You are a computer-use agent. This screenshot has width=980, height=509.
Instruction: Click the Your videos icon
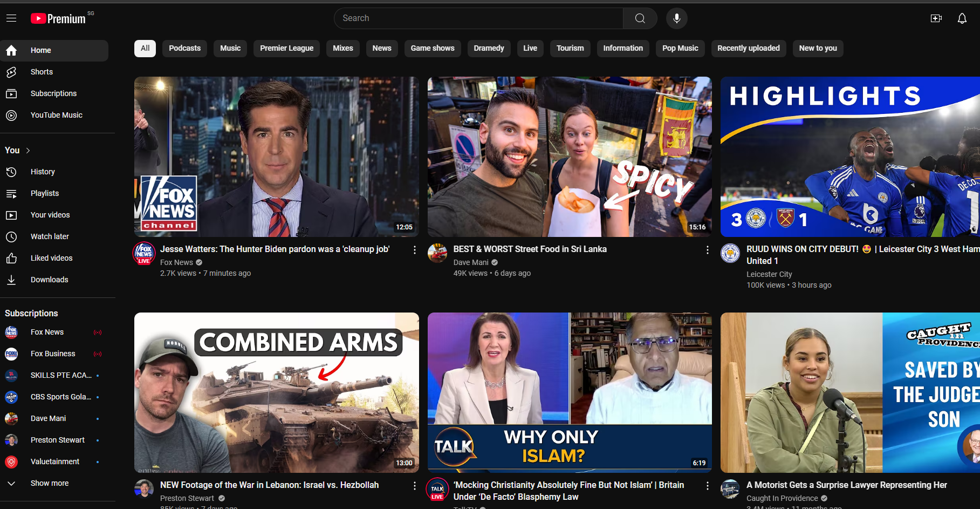pos(11,215)
